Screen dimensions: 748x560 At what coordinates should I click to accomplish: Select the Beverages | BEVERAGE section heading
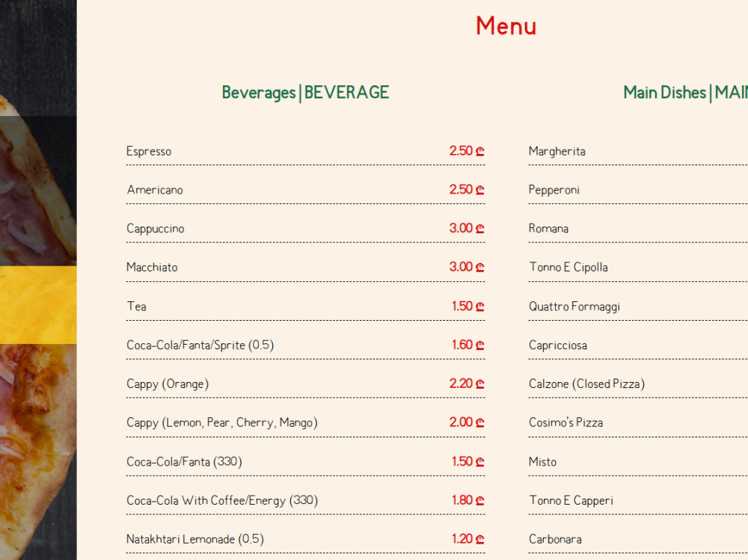tap(305, 93)
